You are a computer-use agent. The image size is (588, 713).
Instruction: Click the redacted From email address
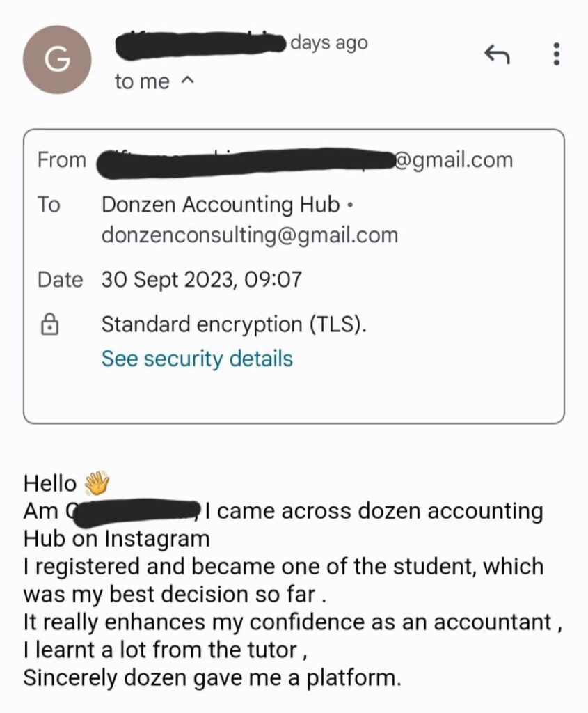[x=246, y=162]
